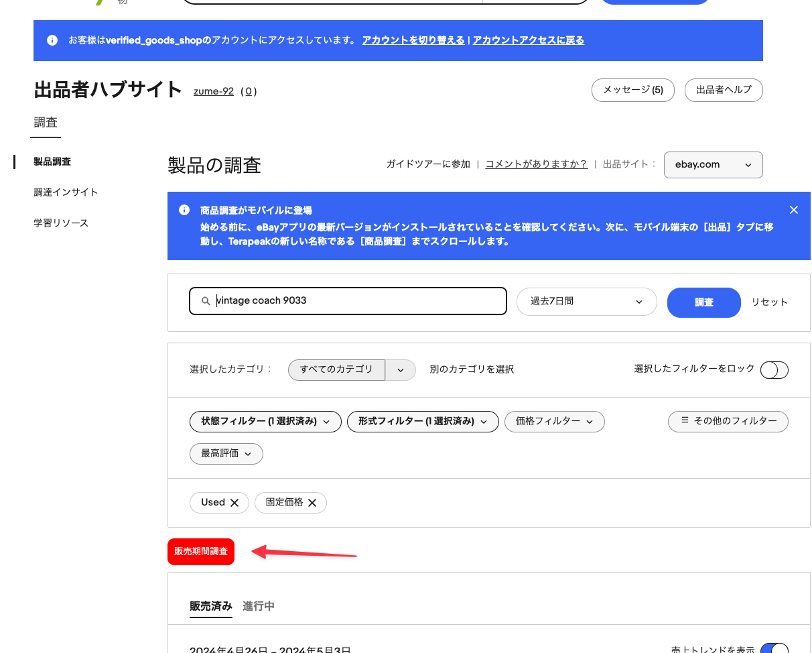Open the zume-92 profile link
This screenshot has width=812, height=653.
tap(214, 91)
